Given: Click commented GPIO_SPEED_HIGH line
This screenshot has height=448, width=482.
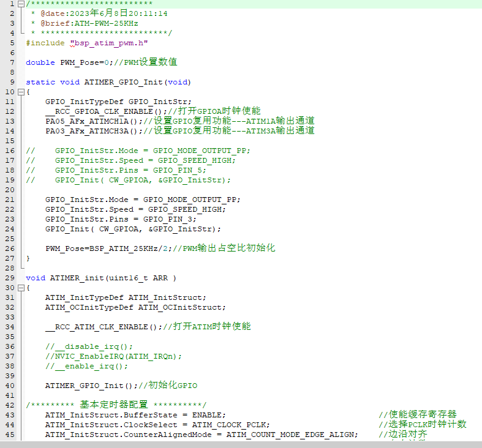Looking at the screenshot, I should click(130, 160).
